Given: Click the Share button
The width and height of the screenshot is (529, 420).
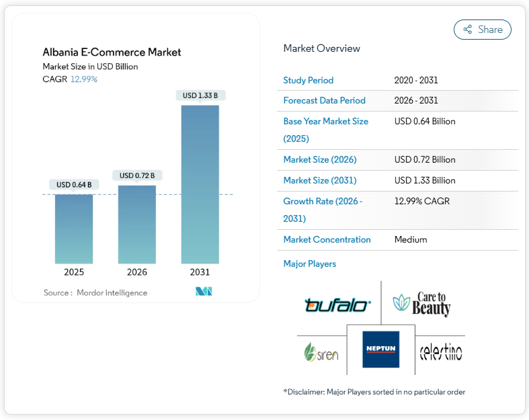Looking at the screenshot, I should 483,30.
